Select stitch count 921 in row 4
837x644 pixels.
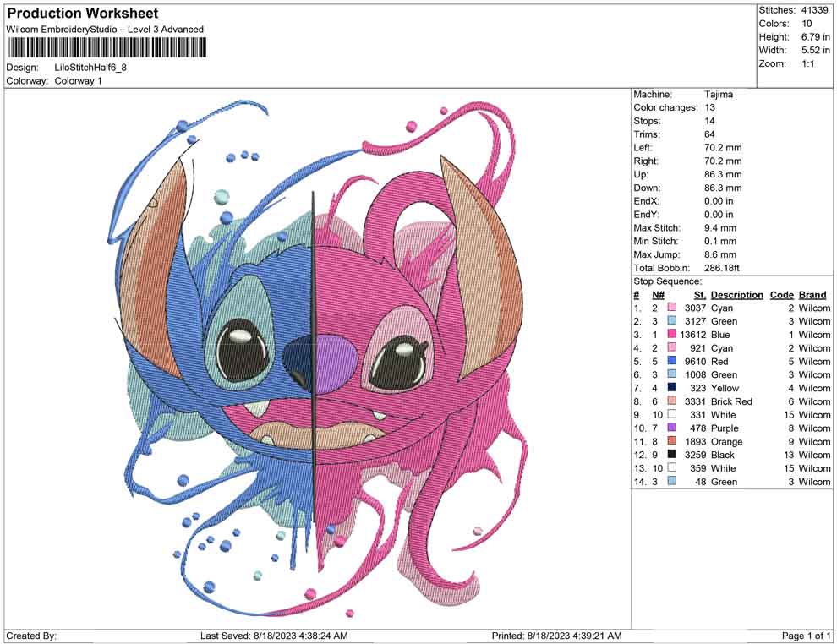[698, 348]
